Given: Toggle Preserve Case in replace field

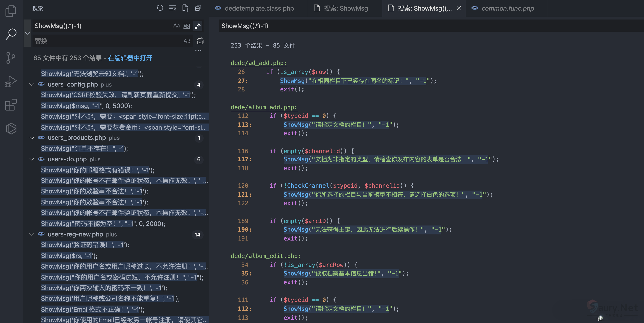Looking at the screenshot, I should [x=187, y=41].
